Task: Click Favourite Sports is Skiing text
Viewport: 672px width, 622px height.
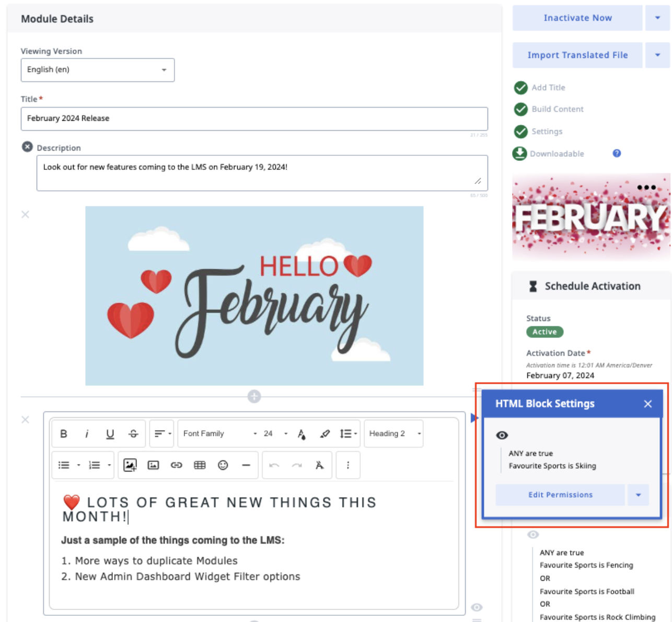Action: 552,466
